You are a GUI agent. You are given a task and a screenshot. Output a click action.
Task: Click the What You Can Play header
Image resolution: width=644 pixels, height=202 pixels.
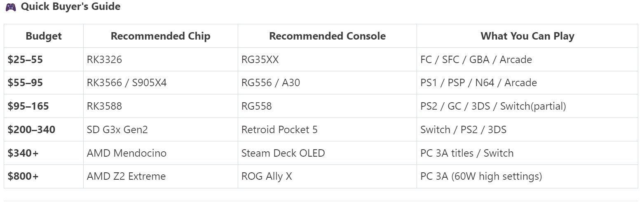[x=527, y=36]
